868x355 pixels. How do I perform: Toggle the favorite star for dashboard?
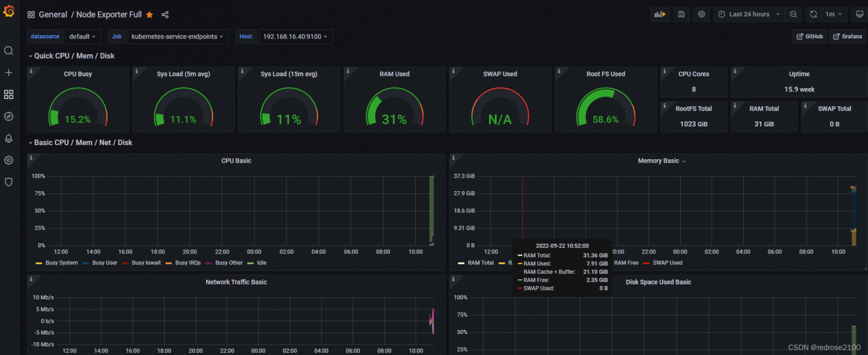point(149,15)
